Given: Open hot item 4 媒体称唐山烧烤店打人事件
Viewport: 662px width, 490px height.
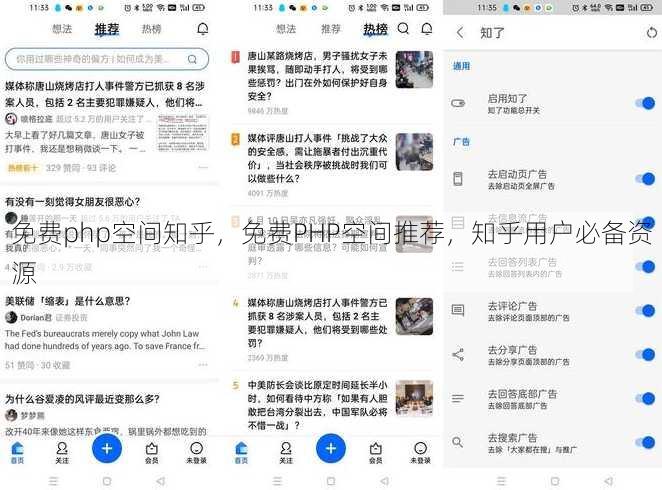Looking at the screenshot, I should coord(317,323).
